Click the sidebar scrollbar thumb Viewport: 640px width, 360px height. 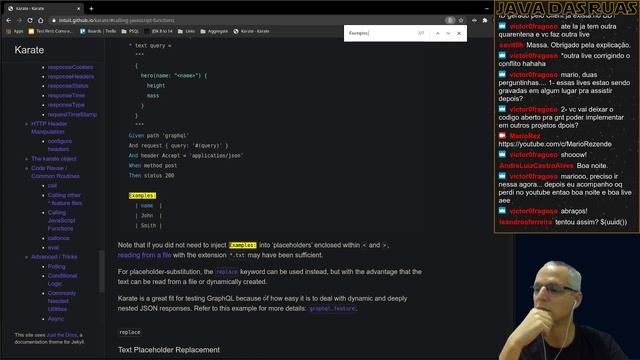[102, 271]
